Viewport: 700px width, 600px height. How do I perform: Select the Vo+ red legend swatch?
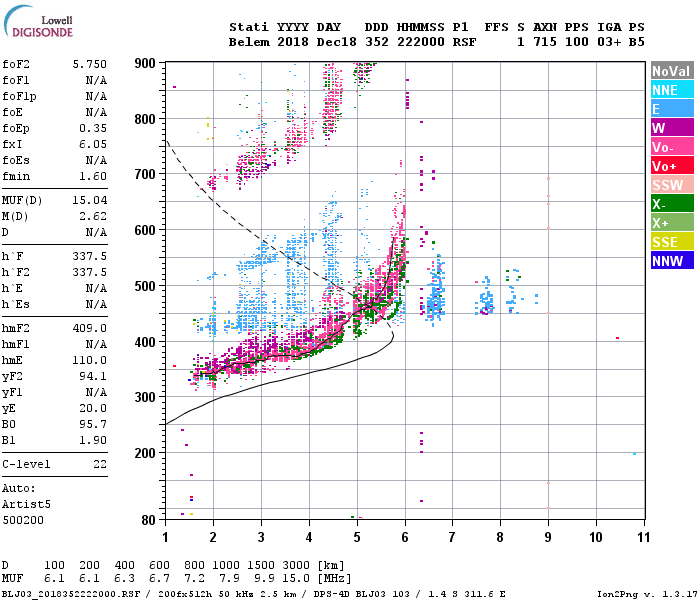tap(672, 166)
